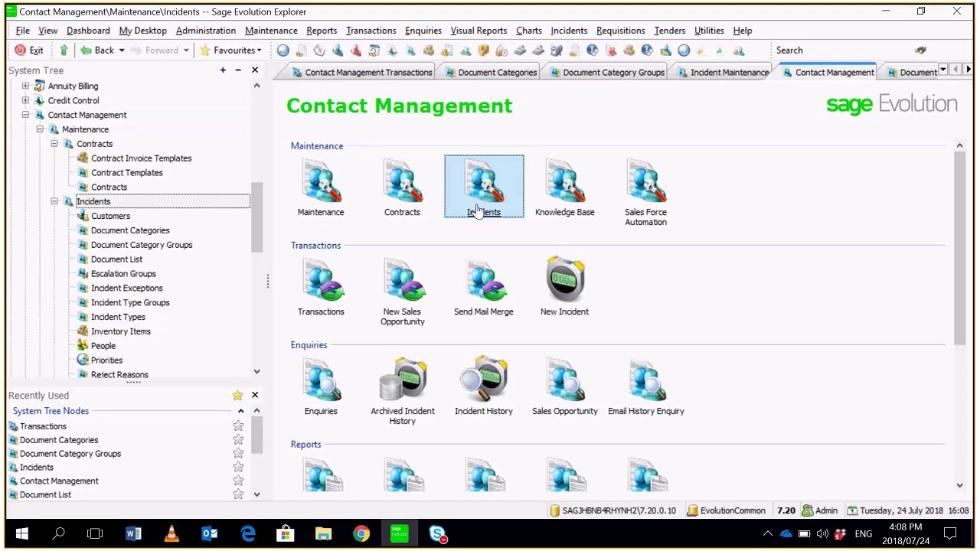Click the Windows Start button
Screen dimensions: 980x551
pyautogui.click(x=21, y=533)
